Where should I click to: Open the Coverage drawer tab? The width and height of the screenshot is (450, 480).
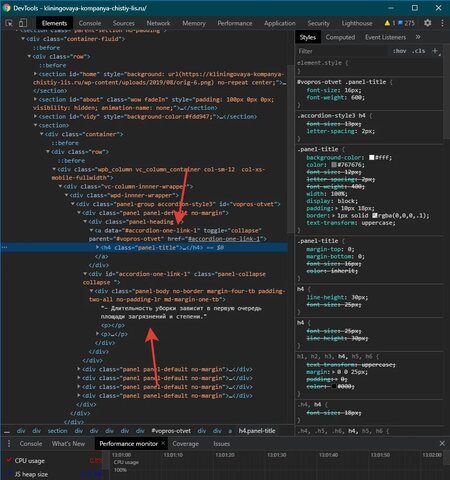(x=185, y=443)
